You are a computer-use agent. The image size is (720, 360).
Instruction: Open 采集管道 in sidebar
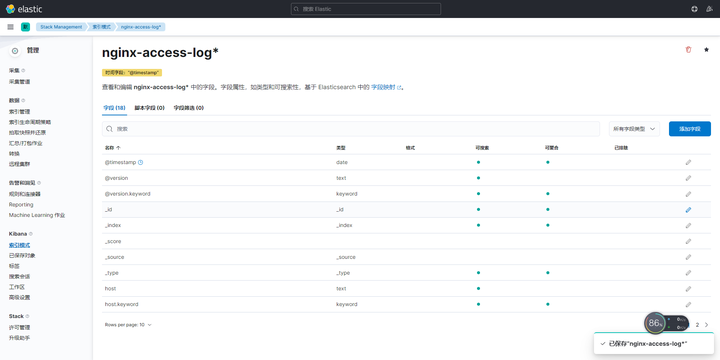(x=20, y=82)
